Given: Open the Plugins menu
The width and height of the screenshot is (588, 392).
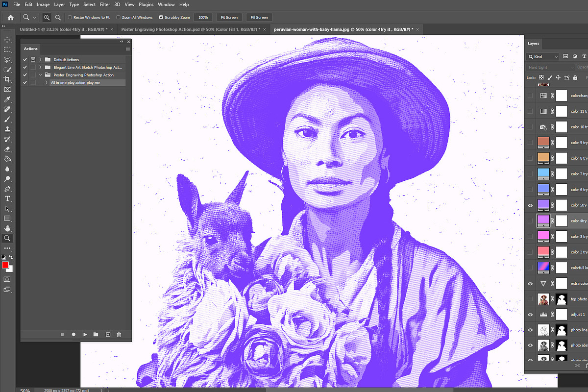Looking at the screenshot, I should [x=146, y=4].
